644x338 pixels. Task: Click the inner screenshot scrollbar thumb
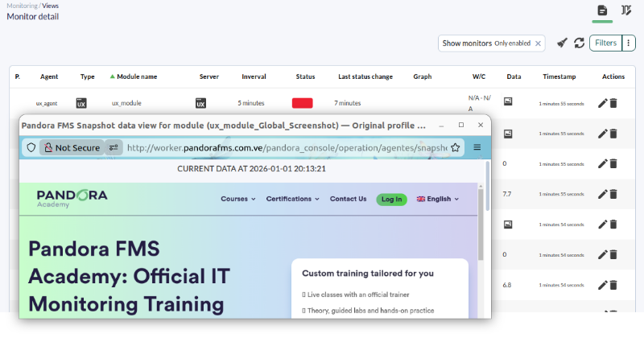point(481,225)
